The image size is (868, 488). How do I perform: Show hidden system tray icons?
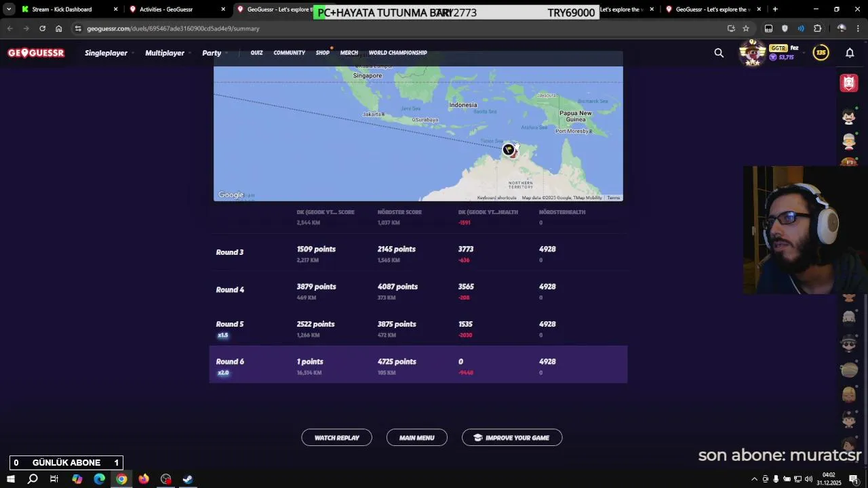755,479
